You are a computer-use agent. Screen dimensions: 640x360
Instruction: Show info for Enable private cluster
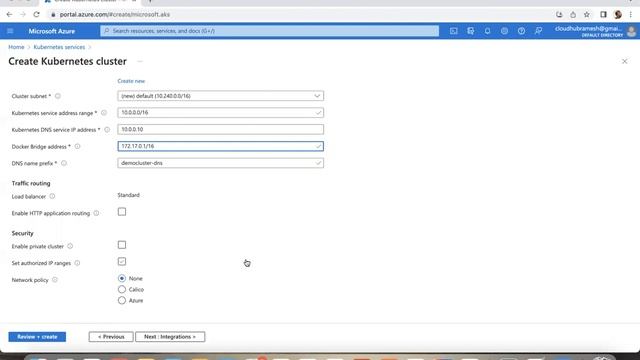[x=70, y=246]
